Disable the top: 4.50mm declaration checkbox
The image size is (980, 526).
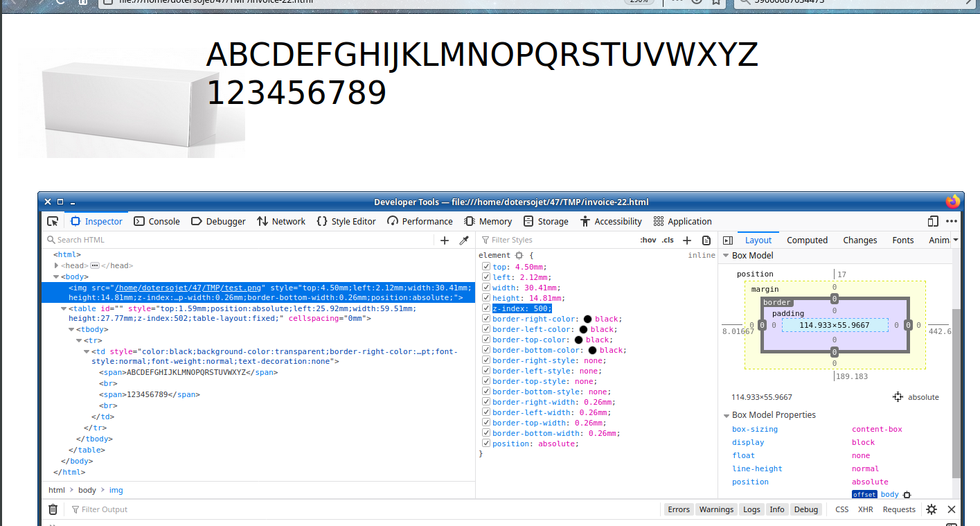coord(485,267)
